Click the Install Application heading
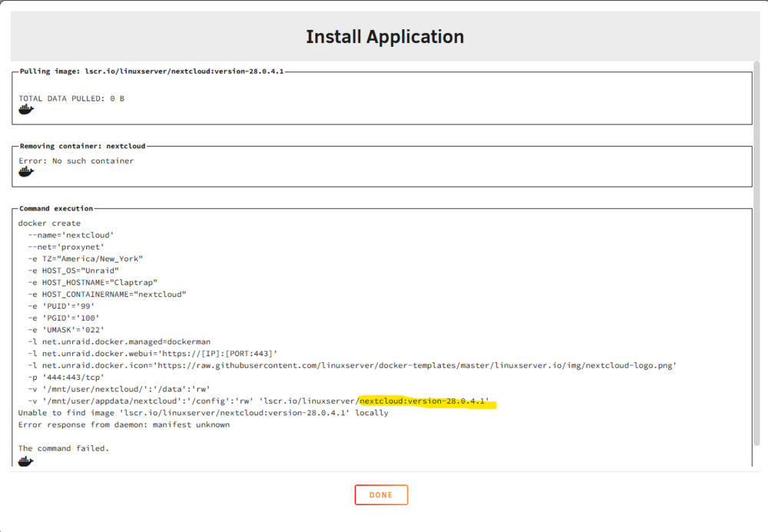This screenshot has width=768, height=532. pos(385,37)
